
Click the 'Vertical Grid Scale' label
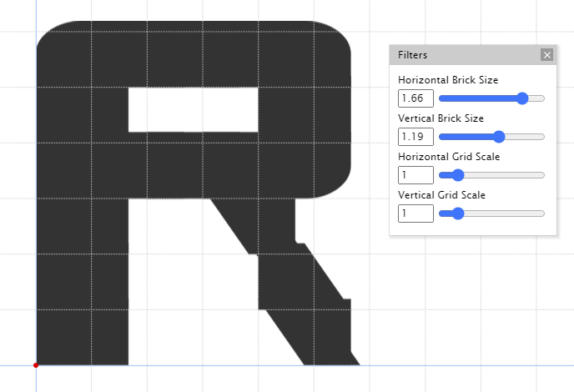(x=441, y=195)
